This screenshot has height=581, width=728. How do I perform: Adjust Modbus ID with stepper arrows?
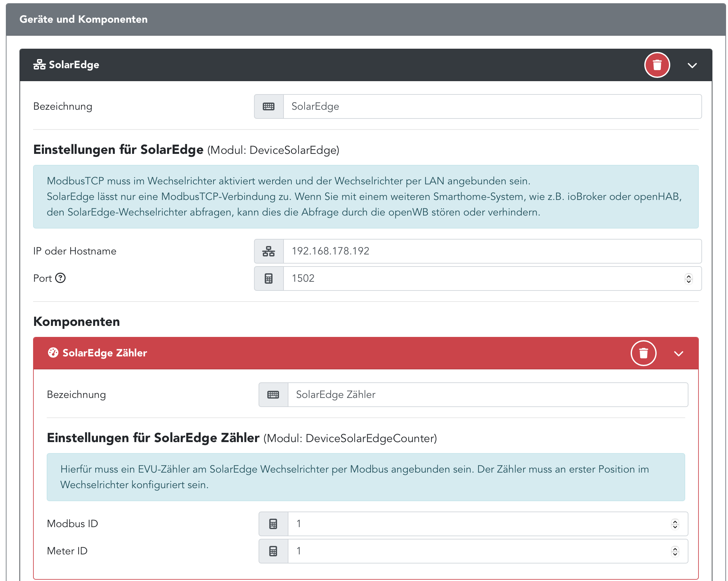(x=675, y=524)
